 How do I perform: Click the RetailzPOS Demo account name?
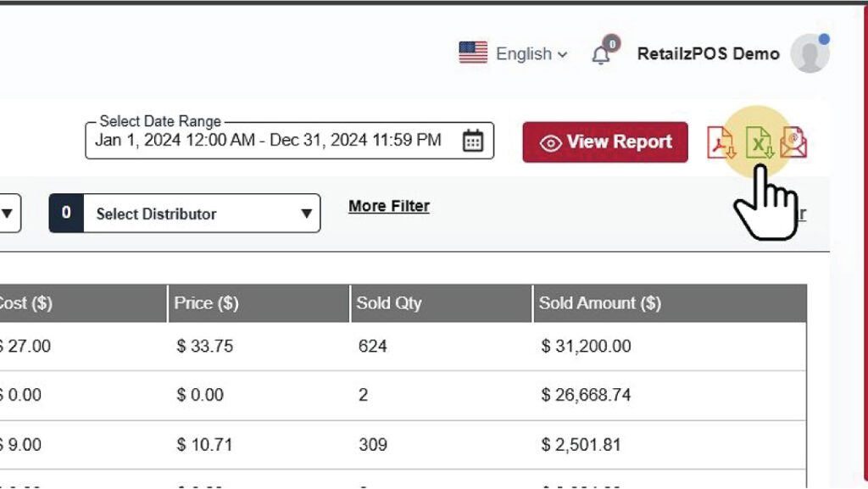708,54
